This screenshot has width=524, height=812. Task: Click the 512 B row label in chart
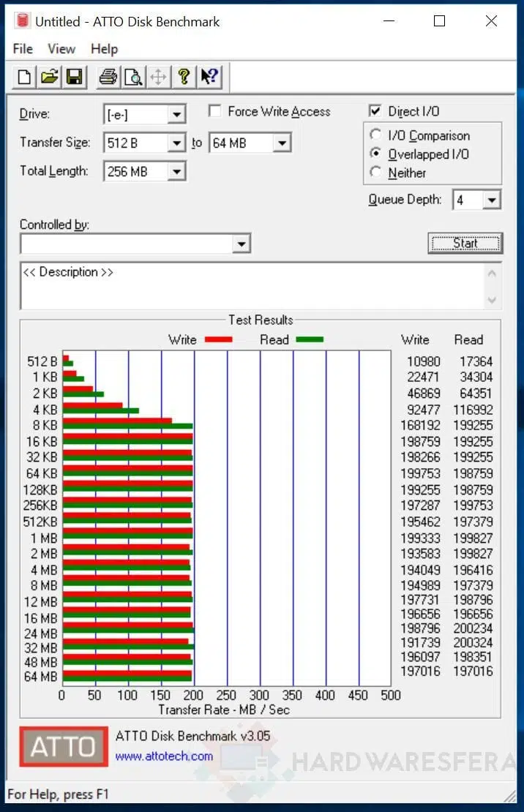[42, 361]
